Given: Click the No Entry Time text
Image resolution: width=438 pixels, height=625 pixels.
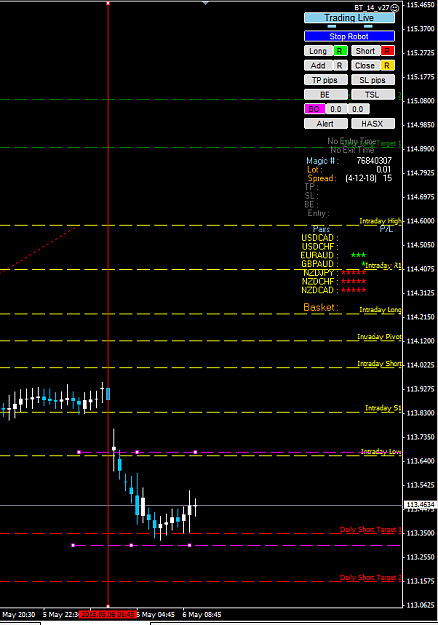Looking at the screenshot, I should 352,141.
